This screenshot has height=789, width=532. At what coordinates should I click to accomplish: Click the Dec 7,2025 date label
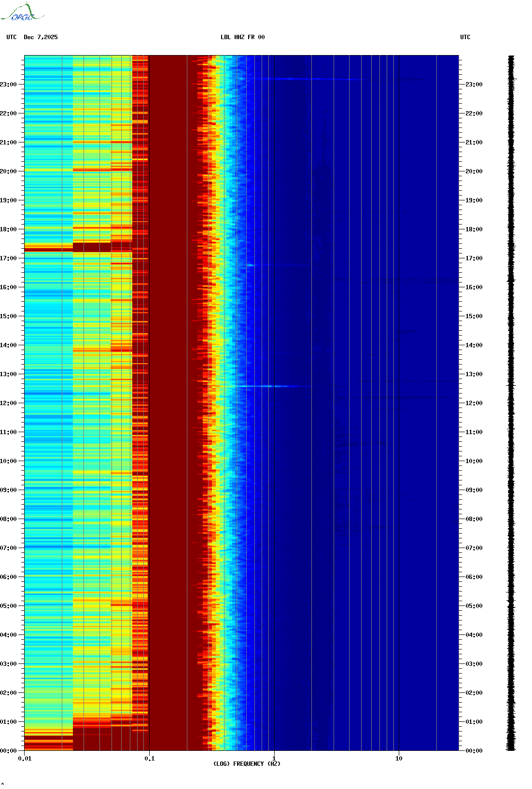[41, 37]
